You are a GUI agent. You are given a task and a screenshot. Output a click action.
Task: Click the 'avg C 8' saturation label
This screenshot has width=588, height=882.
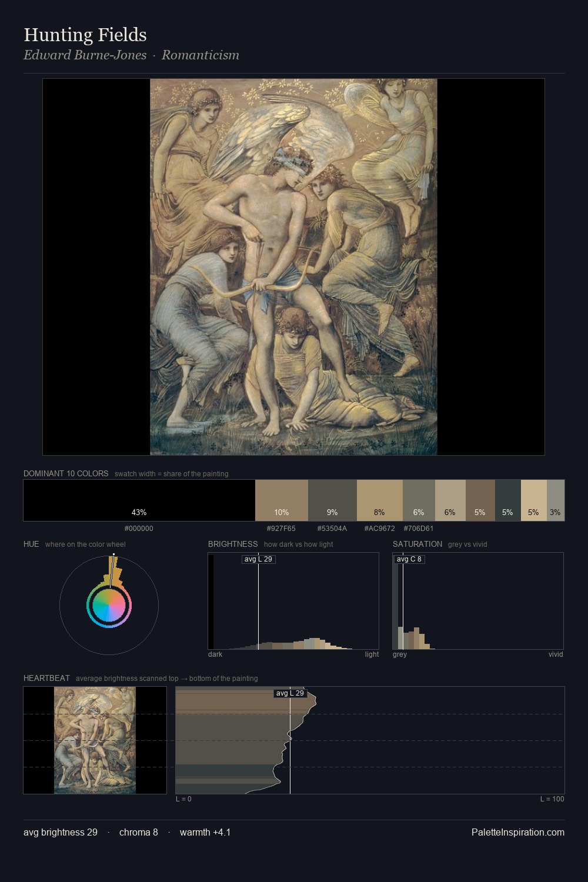click(x=409, y=559)
